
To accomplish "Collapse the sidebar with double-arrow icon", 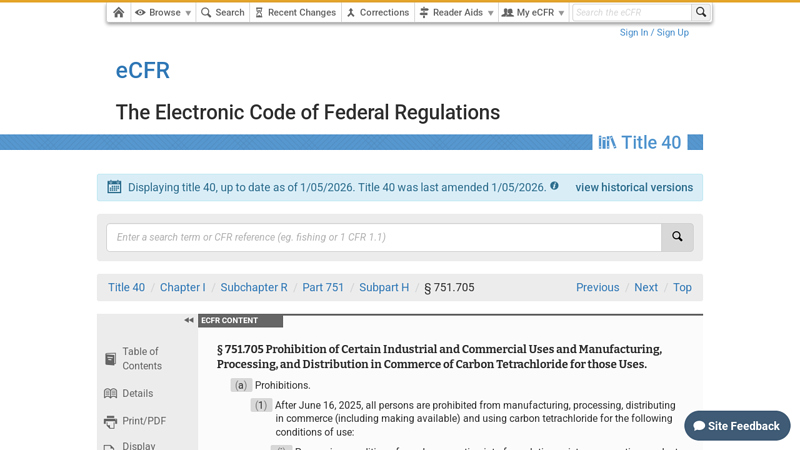I will coord(189,320).
